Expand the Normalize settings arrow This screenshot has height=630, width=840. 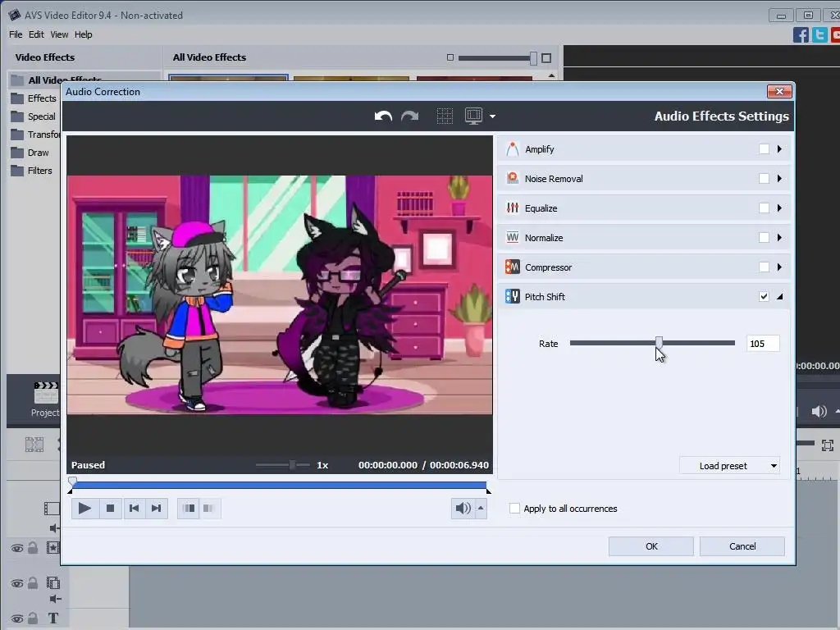click(x=779, y=237)
